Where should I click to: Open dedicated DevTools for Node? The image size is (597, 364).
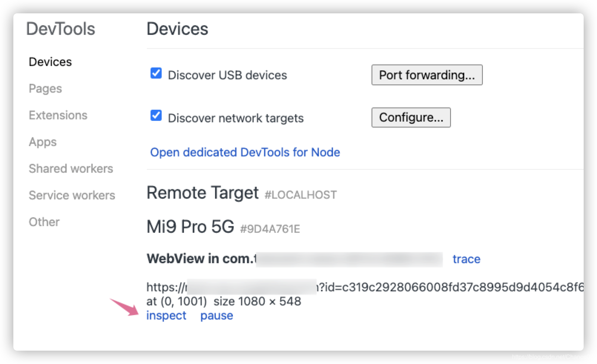point(245,152)
